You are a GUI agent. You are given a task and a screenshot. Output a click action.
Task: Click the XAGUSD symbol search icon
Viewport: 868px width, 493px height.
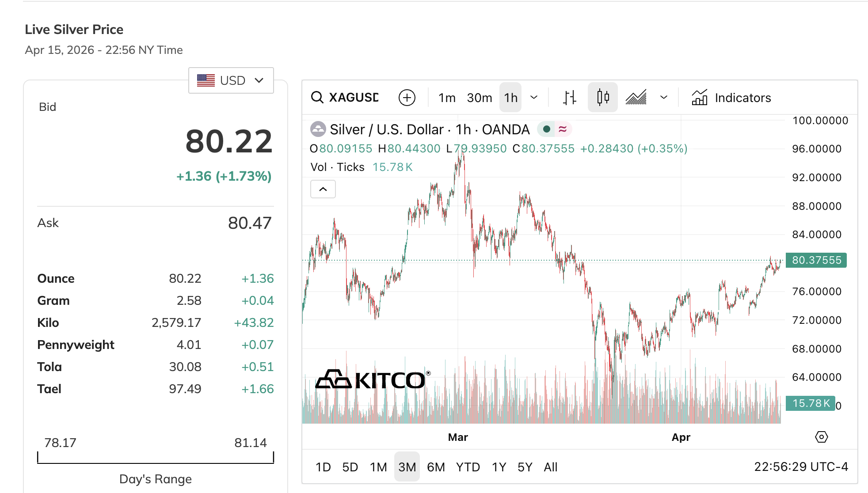[x=317, y=97]
